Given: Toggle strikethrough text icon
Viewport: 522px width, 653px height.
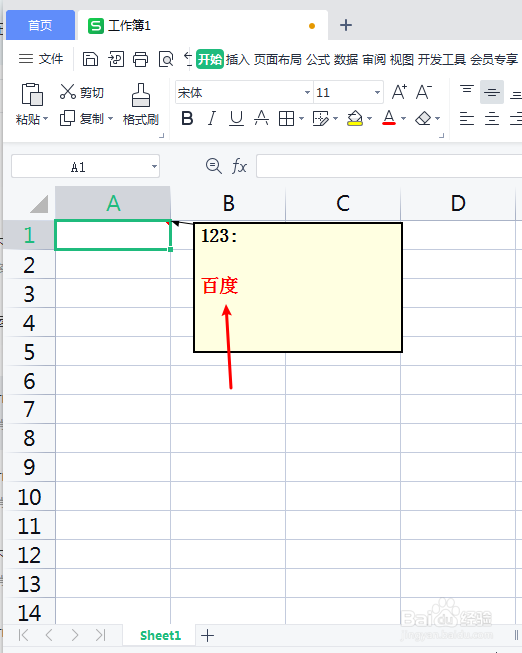Looking at the screenshot, I should [x=261, y=119].
